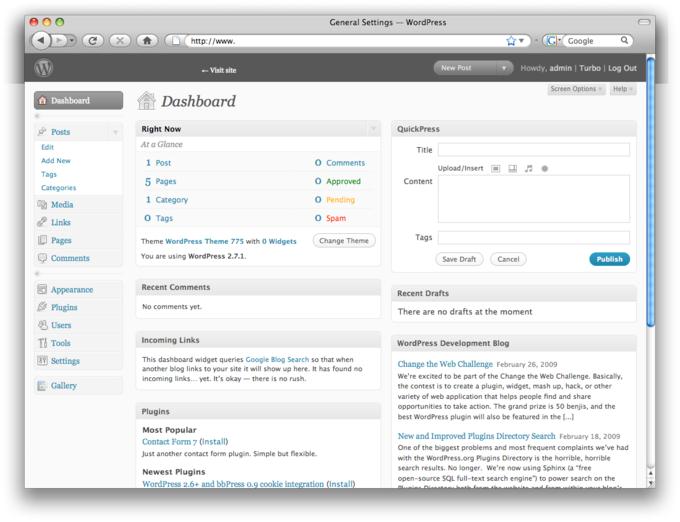This screenshot has width=680, height=522.
Task: Click the Save Draft button
Action: coord(459,259)
